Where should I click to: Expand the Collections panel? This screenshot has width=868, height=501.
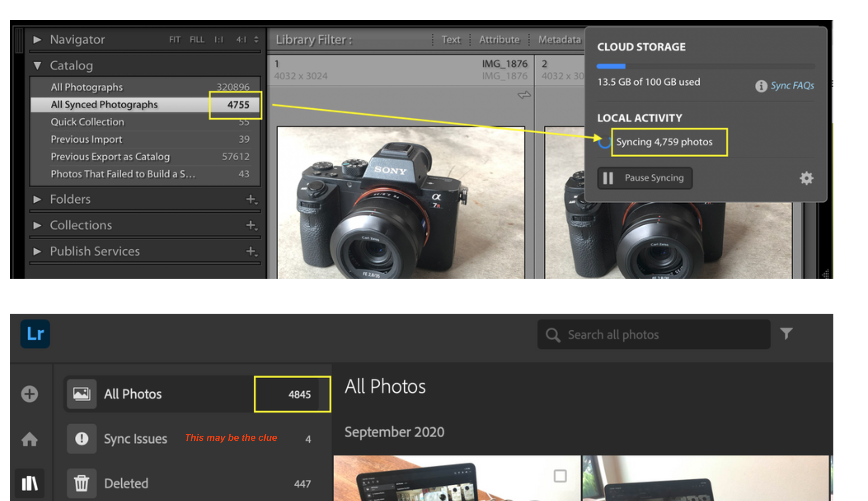click(x=38, y=225)
